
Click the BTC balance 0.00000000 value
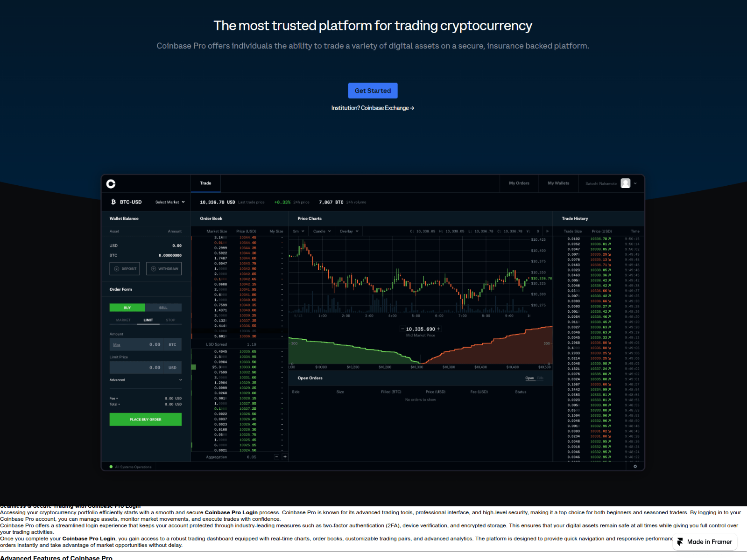170,255
